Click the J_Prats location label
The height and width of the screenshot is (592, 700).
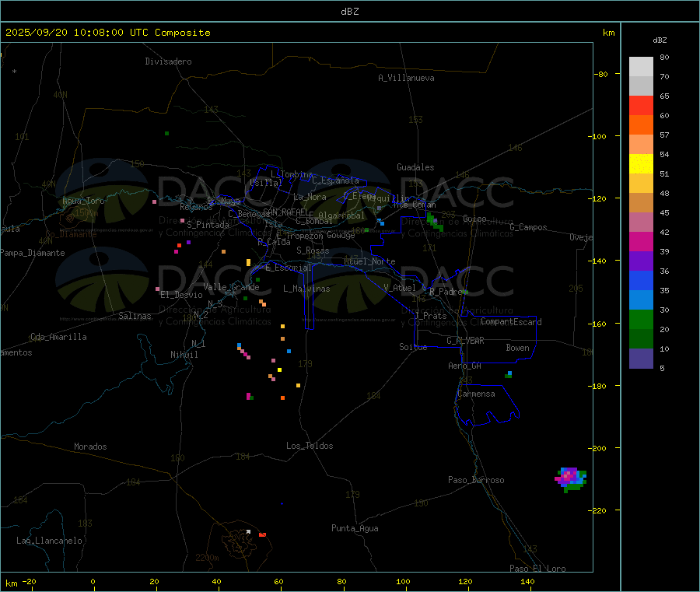430,316
